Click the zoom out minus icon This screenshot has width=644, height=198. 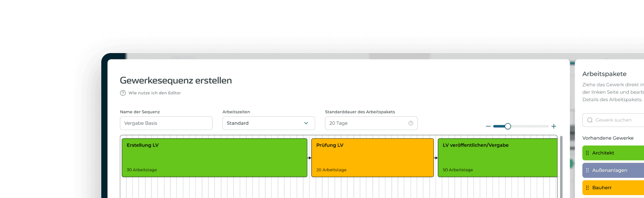(x=488, y=126)
